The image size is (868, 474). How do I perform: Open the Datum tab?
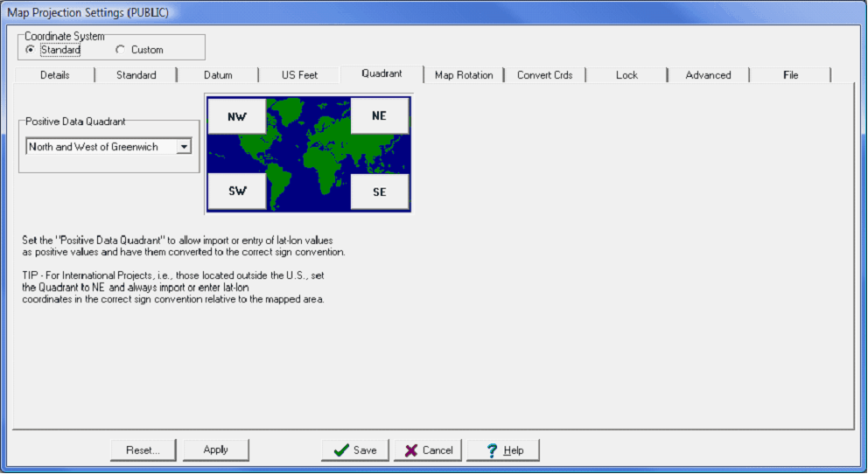click(218, 75)
